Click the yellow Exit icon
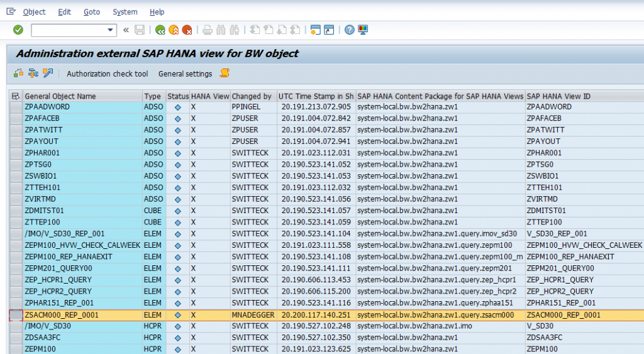The width and height of the screenshot is (644, 354). pos(174,30)
